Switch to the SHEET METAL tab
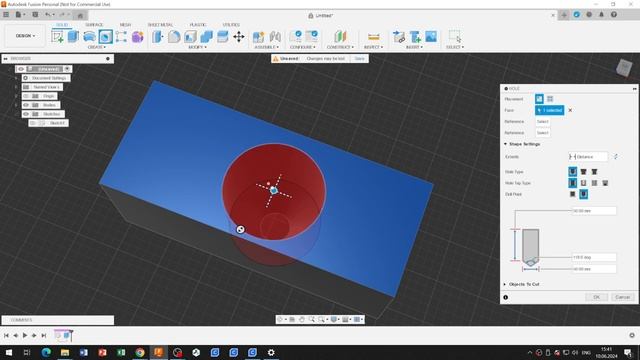 (160, 25)
